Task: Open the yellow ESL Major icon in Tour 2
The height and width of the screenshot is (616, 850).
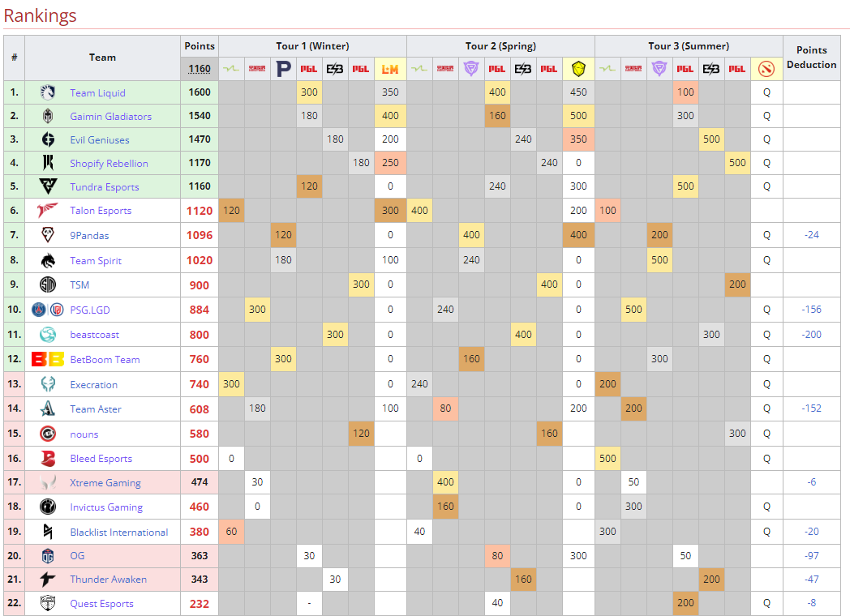Action: click(578, 69)
